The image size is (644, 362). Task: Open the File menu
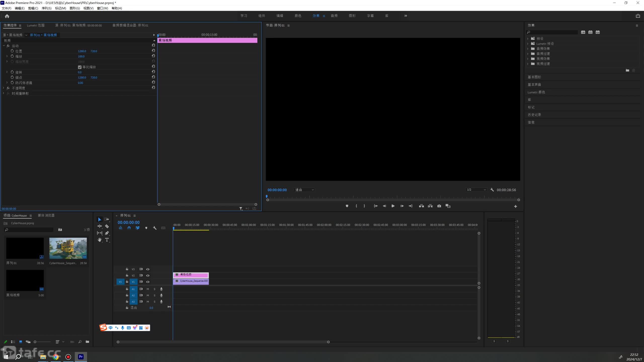tap(6, 8)
